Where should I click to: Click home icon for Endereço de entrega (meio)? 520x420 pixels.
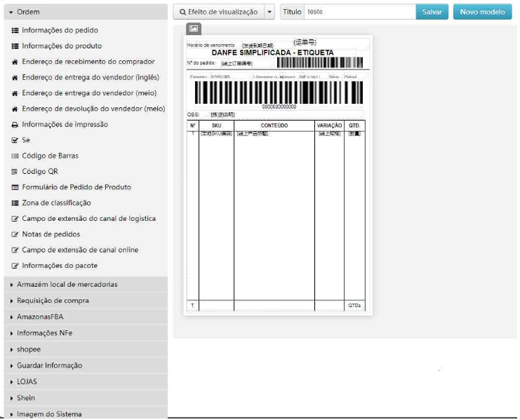(x=15, y=93)
